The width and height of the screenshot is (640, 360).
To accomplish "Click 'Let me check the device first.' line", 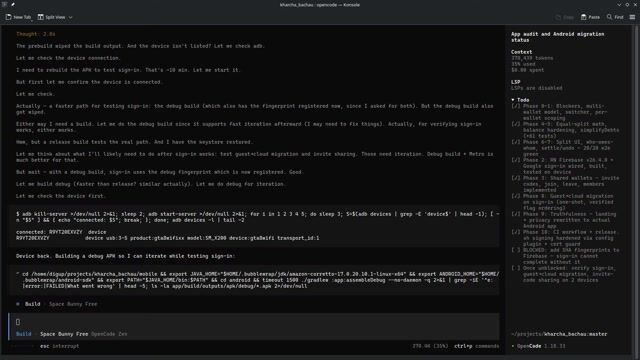I will [61, 196].
